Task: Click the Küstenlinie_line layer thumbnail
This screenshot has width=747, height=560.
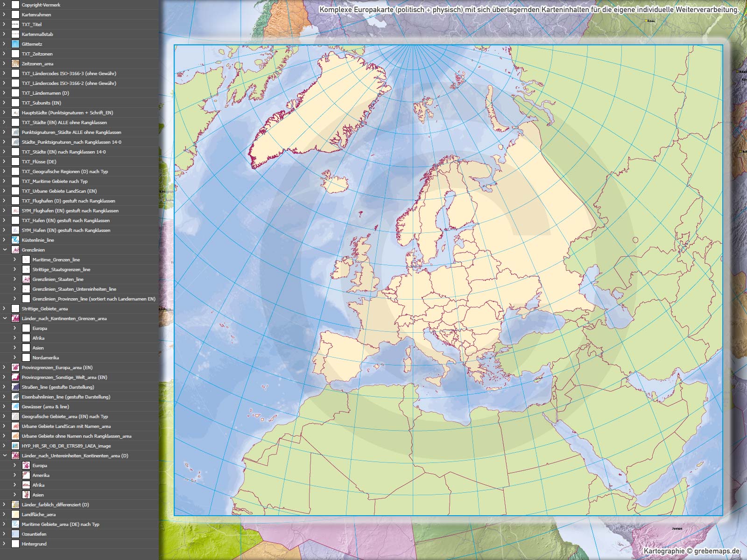Action: (x=15, y=240)
